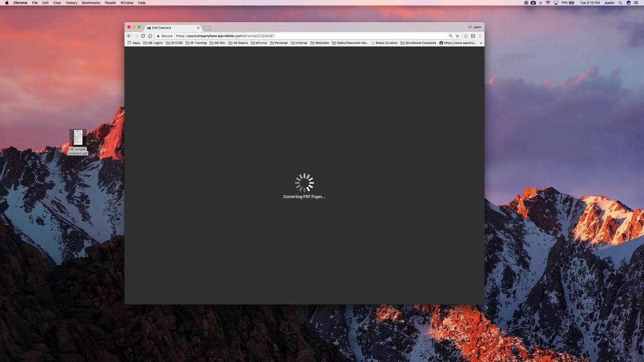Open the Brand Guideline bookmark

point(384,43)
